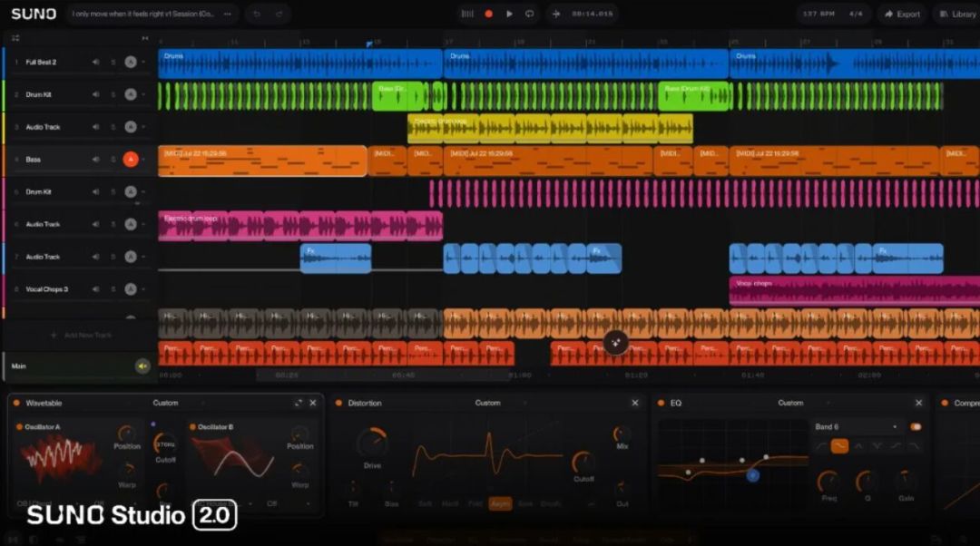Mute the green Drum Kit track 2
The width and height of the screenshot is (980, 546).
[95, 94]
